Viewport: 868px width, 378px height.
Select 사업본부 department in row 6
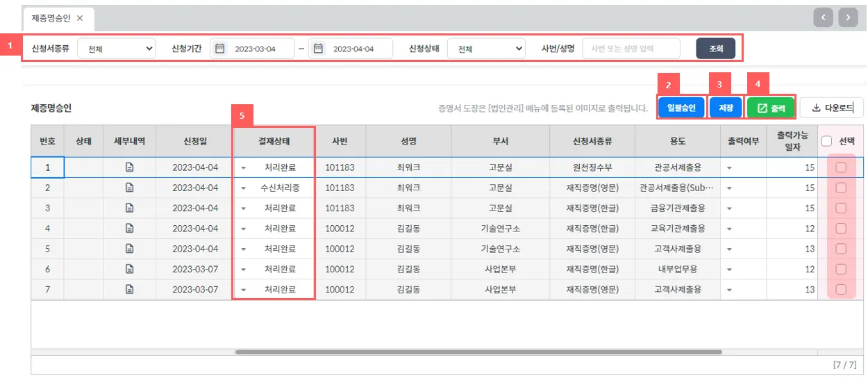point(500,269)
